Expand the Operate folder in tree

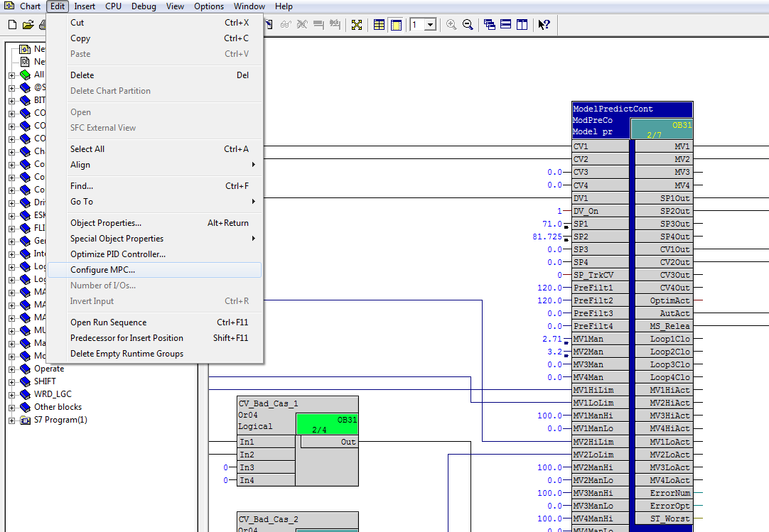tap(11, 369)
